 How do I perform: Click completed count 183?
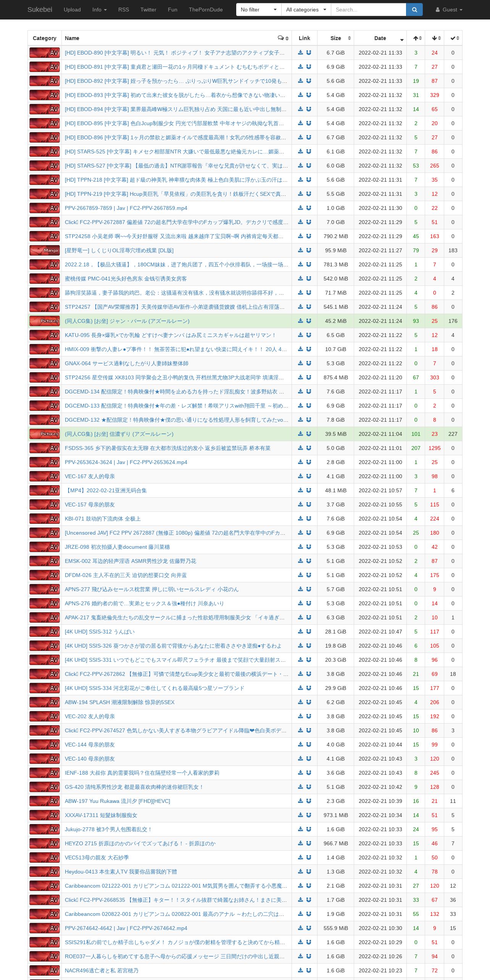pos(453,250)
